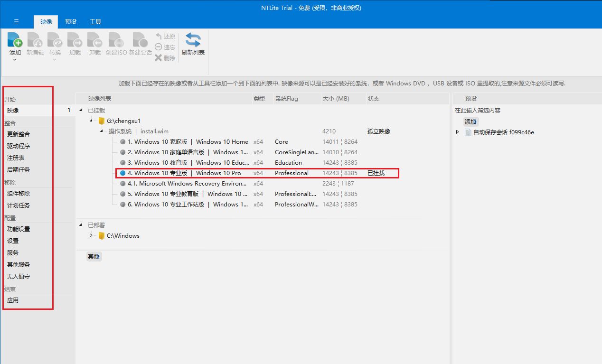Image resolution: width=602 pixels, height=364 pixels.
Task: Click the 卸载 (Unload) toolbar icon
Action: (x=95, y=40)
